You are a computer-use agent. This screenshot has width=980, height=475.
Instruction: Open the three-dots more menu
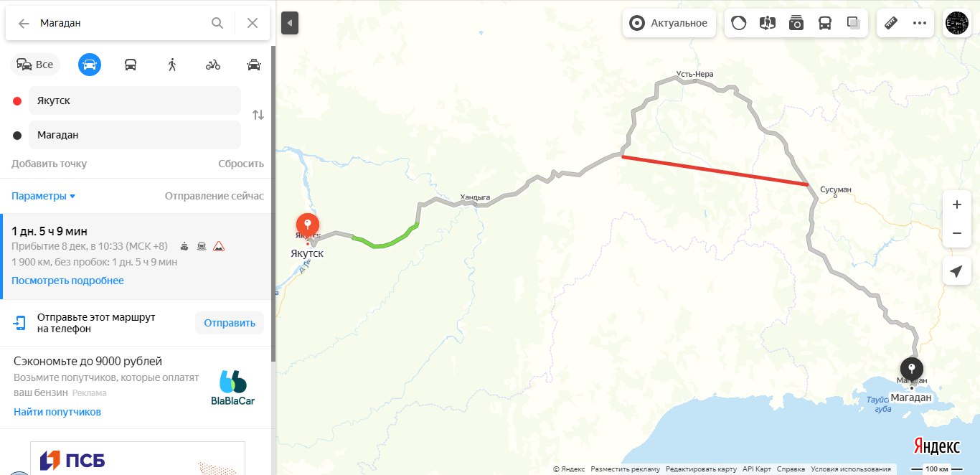[x=920, y=23]
